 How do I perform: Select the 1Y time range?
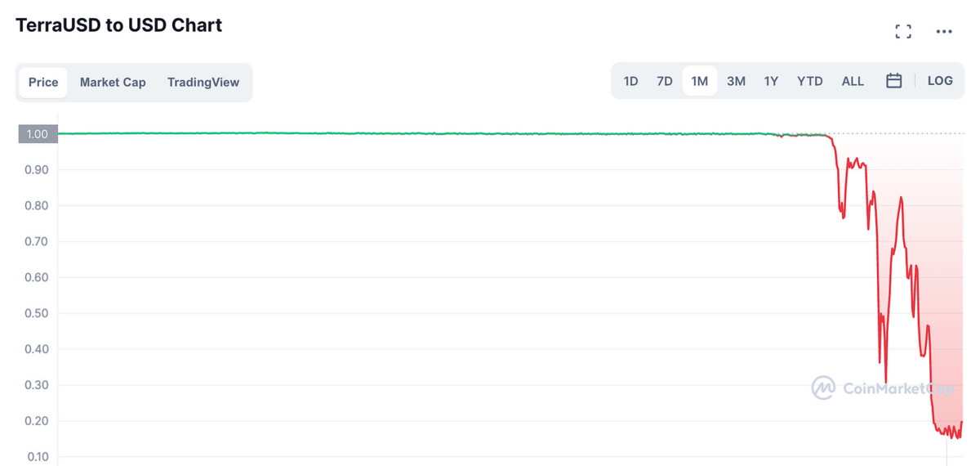click(x=771, y=81)
